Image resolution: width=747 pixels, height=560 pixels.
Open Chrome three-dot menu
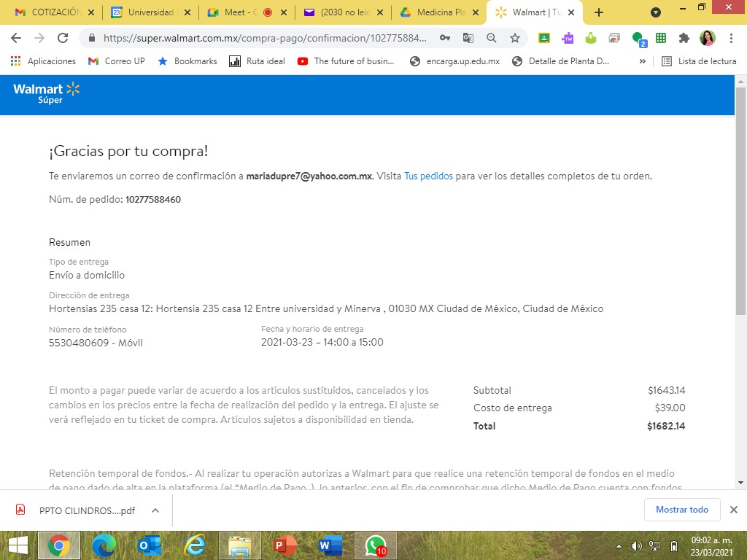(x=731, y=38)
